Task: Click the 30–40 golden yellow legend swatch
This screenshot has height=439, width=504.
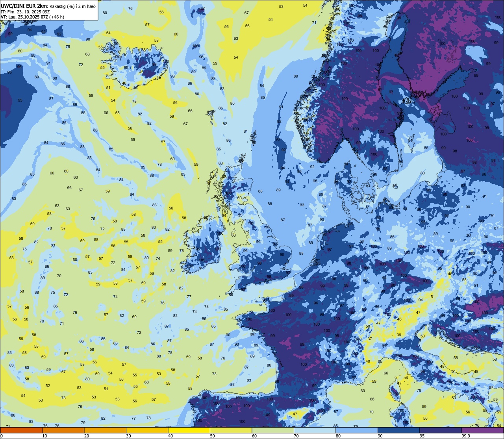Action: 147,430
